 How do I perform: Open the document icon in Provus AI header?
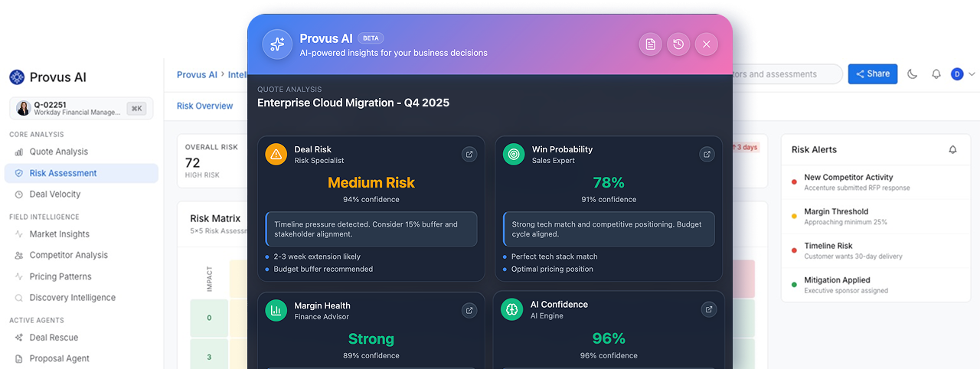click(650, 44)
